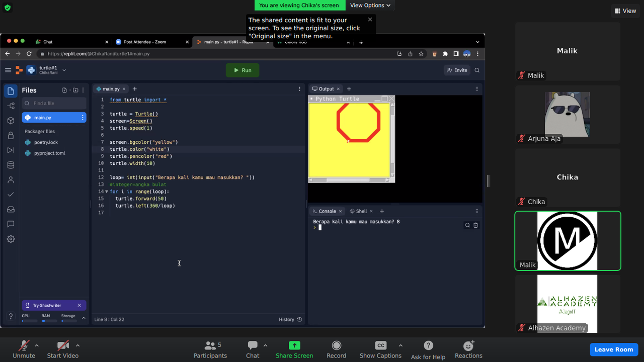Unmute the microphone in Zoom
644x362 pixels.
coord(24,348)
